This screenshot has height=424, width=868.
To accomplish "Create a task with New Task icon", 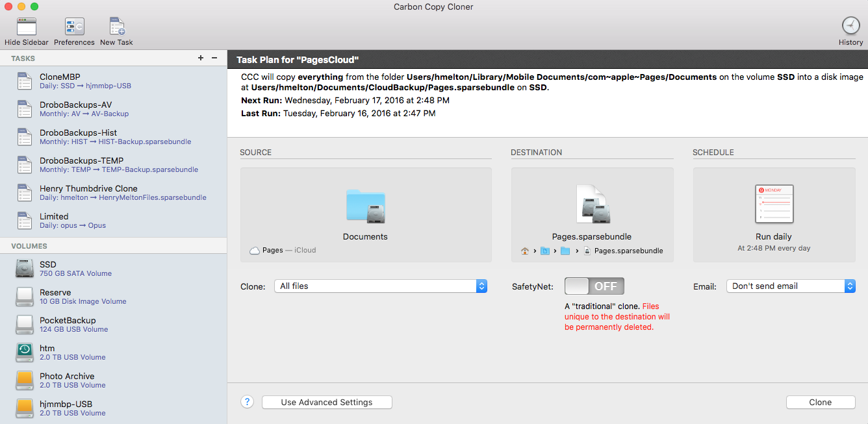I will click(x=117, y=27).
